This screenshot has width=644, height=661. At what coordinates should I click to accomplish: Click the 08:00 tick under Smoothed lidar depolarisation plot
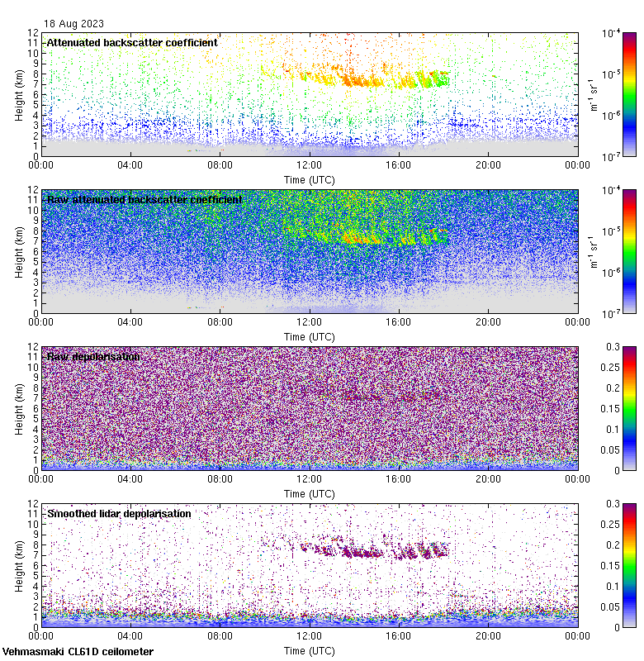220,636
